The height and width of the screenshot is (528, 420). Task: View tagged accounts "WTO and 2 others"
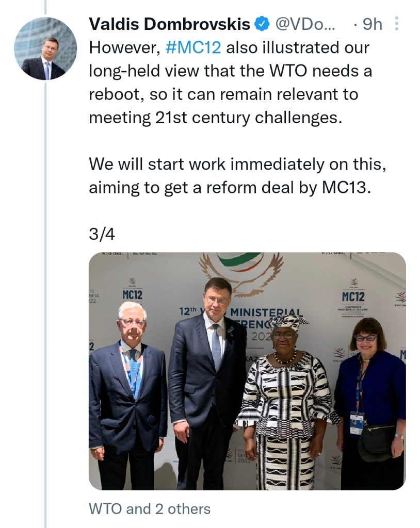pos(150,509)
